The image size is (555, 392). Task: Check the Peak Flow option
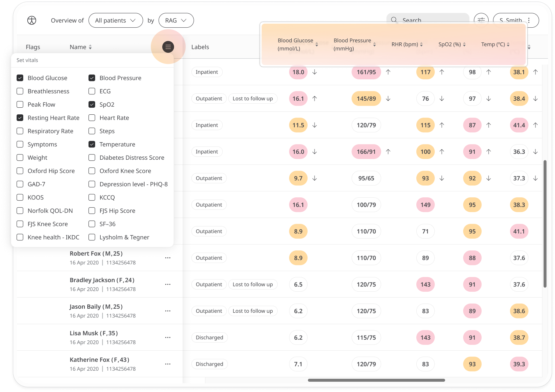click(20, 104)
